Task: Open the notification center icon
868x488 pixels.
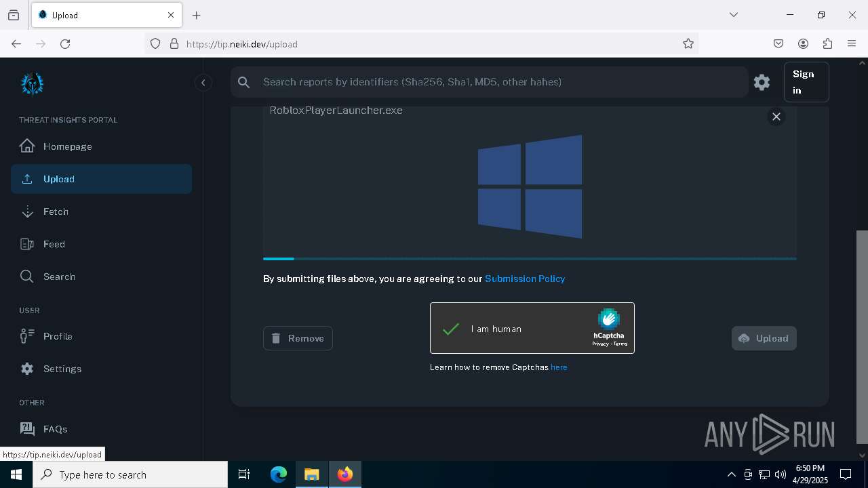Action: pyautogui.click(x=846, y=474)
